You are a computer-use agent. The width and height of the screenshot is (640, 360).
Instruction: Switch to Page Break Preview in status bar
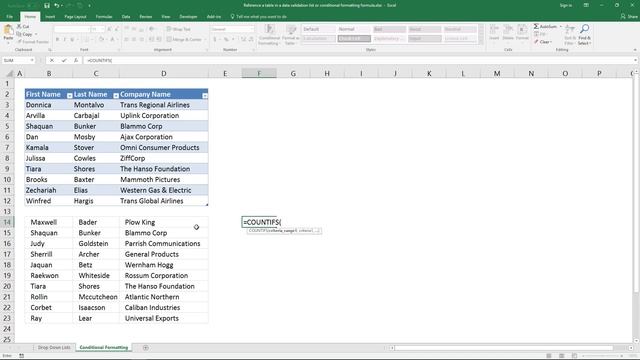pos(574,356)
